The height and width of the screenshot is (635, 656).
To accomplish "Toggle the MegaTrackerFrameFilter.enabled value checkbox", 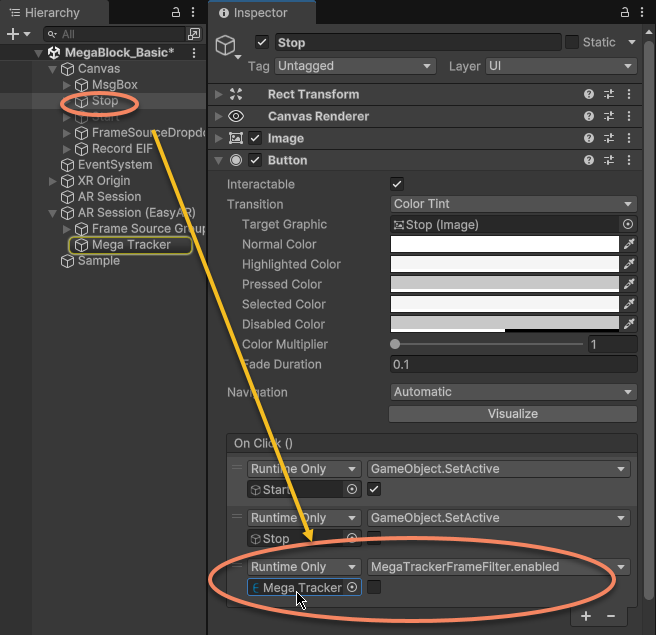I will click(x=374, y=588).
